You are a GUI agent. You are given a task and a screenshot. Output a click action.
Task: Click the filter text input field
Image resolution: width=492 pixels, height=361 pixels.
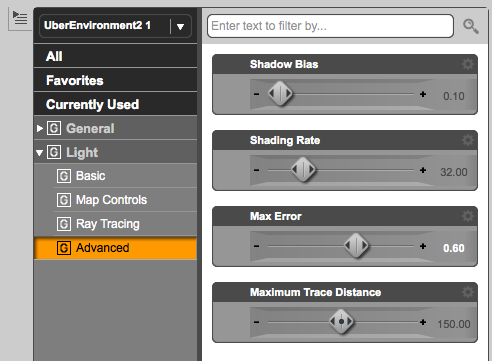pos(330,26)
